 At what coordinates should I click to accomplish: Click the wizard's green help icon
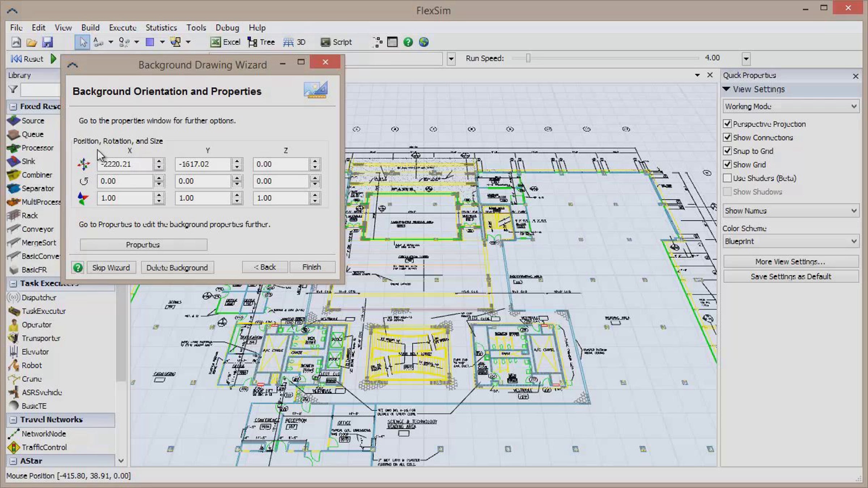click(78, 267)
